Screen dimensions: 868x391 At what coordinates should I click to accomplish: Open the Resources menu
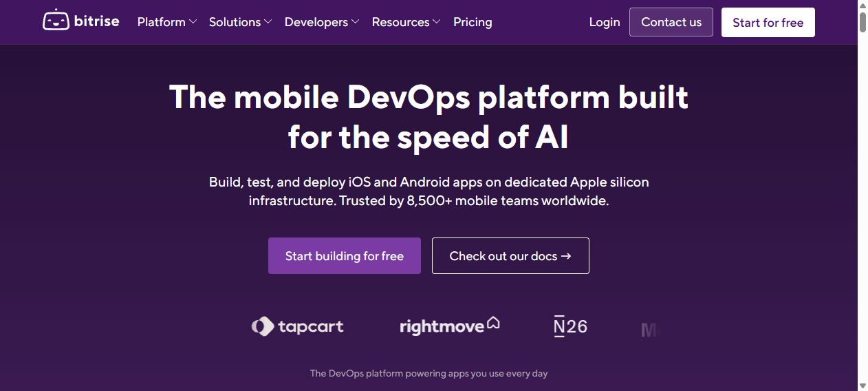click(x=406, y=22)
